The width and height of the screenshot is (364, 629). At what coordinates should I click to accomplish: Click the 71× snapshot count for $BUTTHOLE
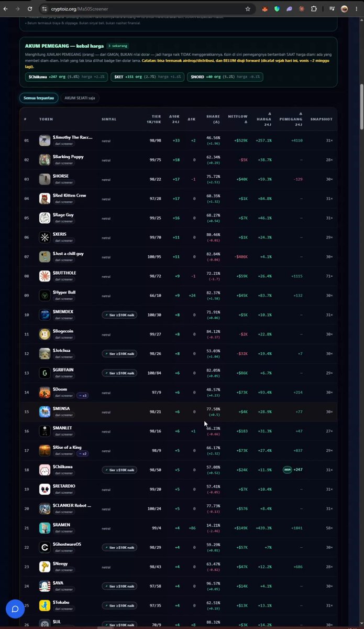click(329, 276)
